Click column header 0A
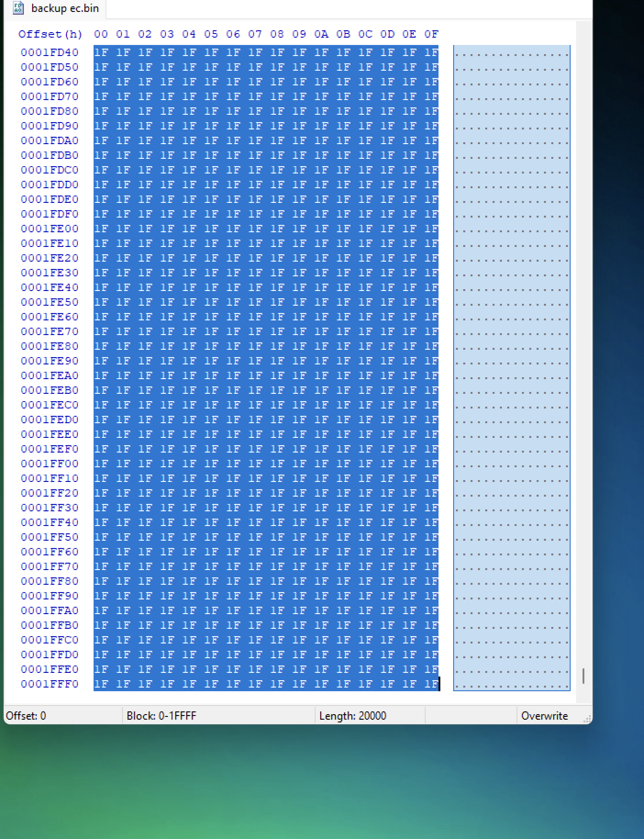This screenshot has height=839, width=644. click(x=321, y=34)
